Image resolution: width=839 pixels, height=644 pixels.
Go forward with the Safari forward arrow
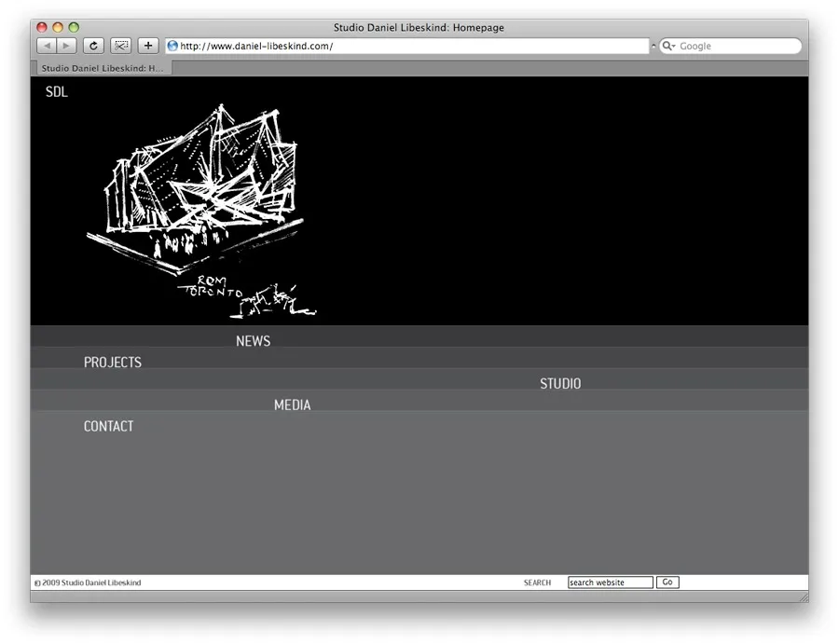click(x=67, y=46)
